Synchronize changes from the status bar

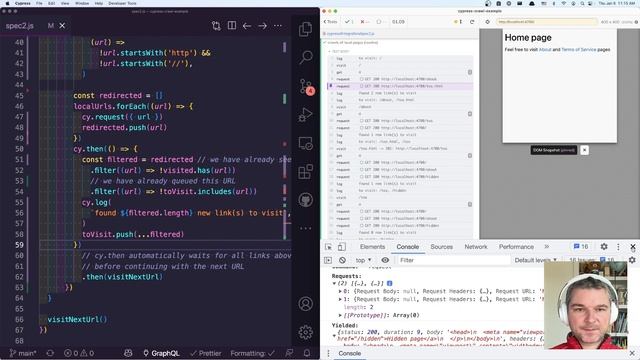50,353
